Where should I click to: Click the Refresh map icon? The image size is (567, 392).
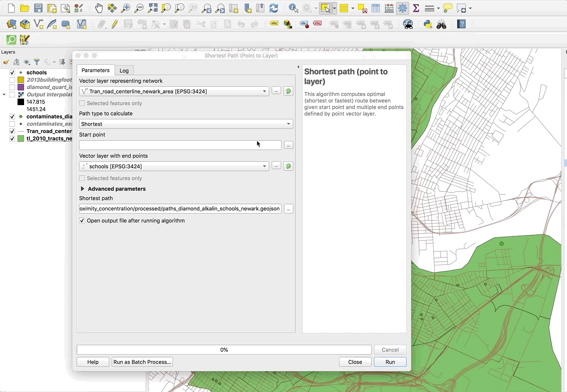[274, 8]
